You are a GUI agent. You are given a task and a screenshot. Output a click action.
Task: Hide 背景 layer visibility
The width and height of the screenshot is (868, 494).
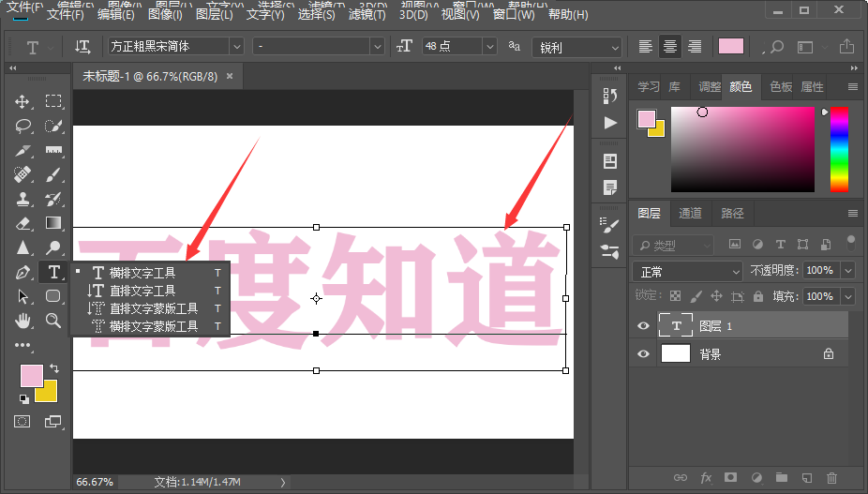643,353
